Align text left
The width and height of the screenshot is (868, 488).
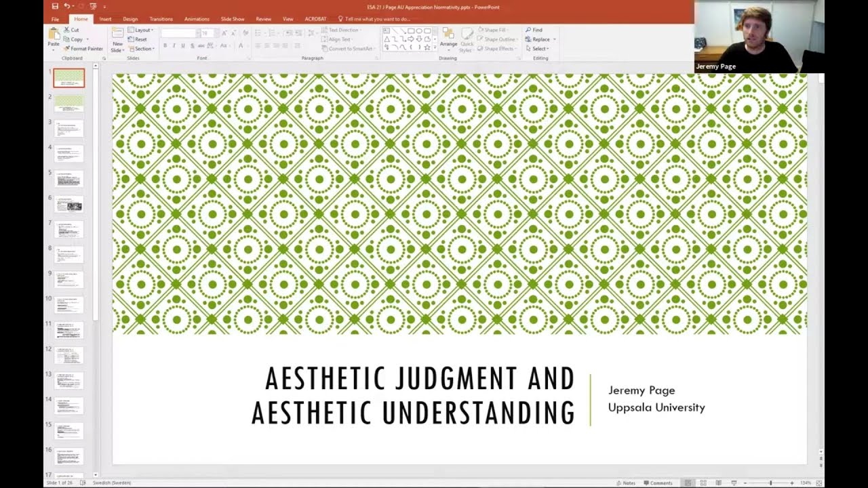point(258,45)
